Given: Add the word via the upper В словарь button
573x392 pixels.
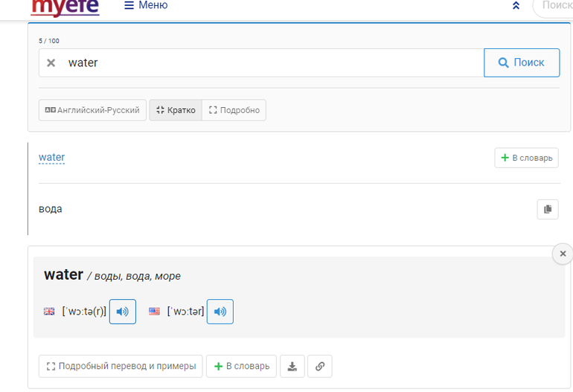Looking at the screenshot, I should (526, 158).
